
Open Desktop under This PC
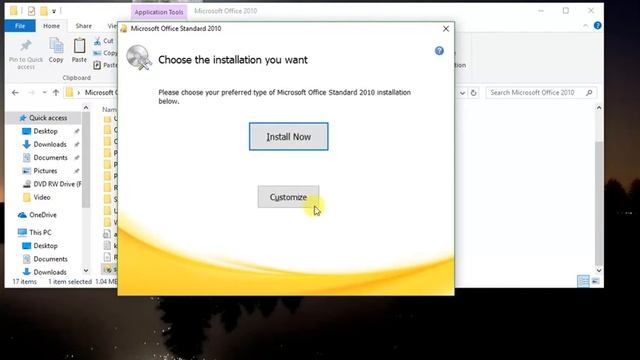pyautogui.click(x=45, y=246)
